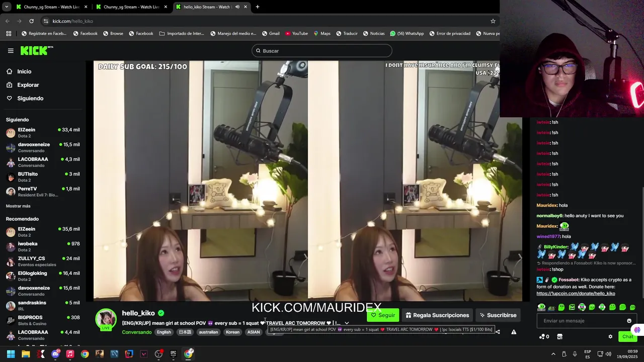
Task: Open ElGlogloking recommended channel
Action: 43,276
